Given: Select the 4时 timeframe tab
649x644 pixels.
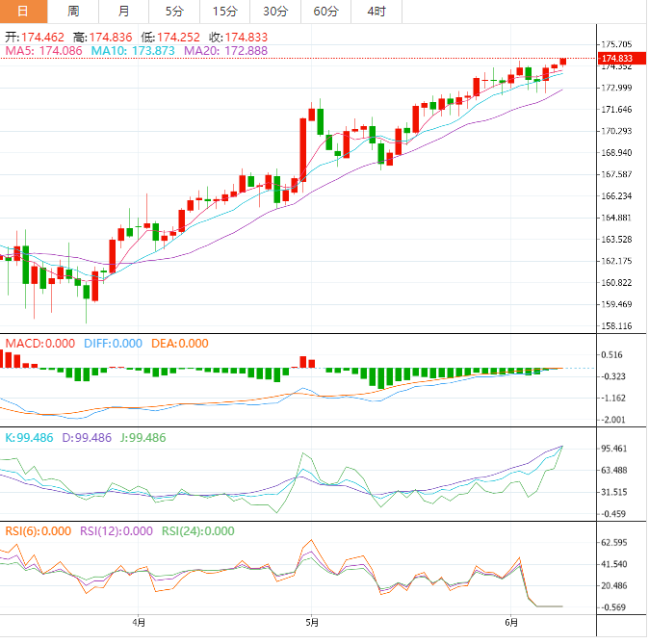Looking at the screenshot, I should pyautogui.click(x=376, y=12).
